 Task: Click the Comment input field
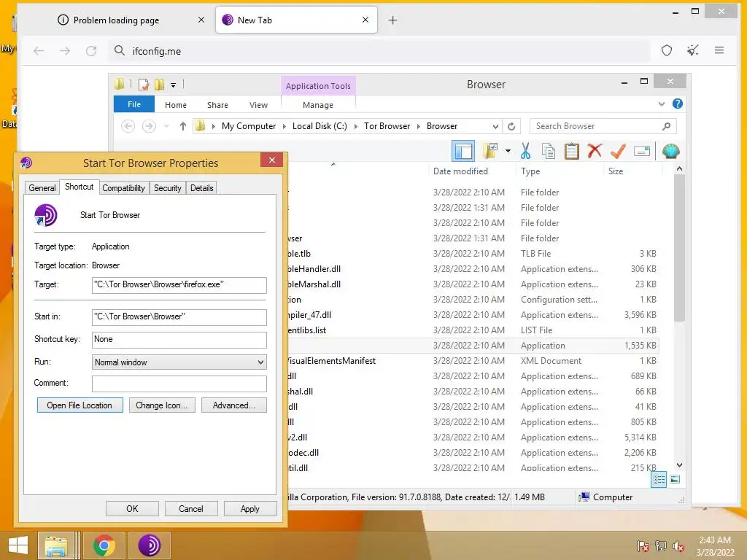pos(179,384)
